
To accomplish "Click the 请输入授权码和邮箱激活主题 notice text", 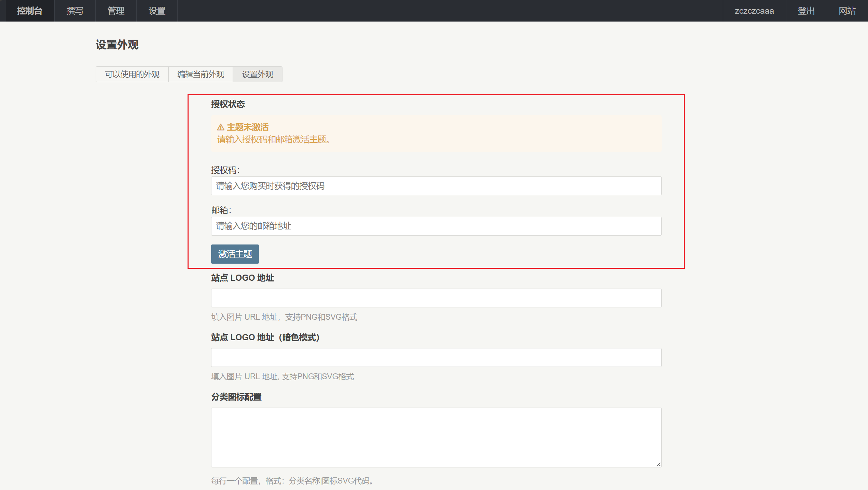I will click(273, 140).
